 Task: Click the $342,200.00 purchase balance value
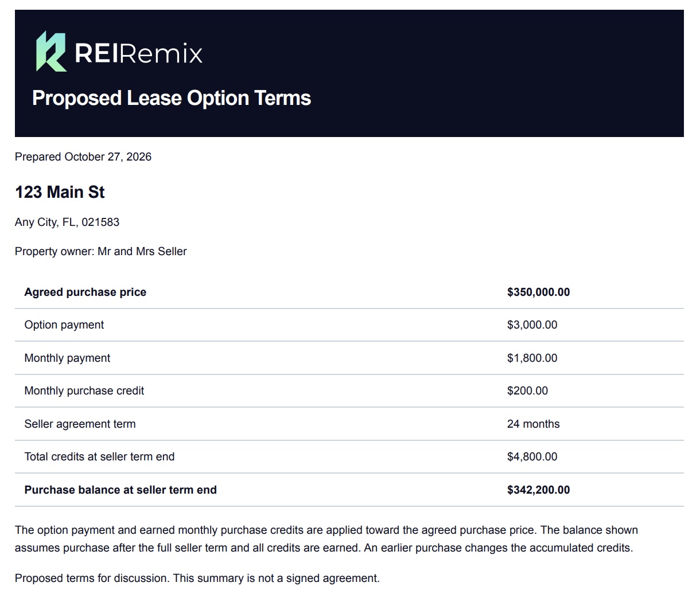(x=539, y=490)
